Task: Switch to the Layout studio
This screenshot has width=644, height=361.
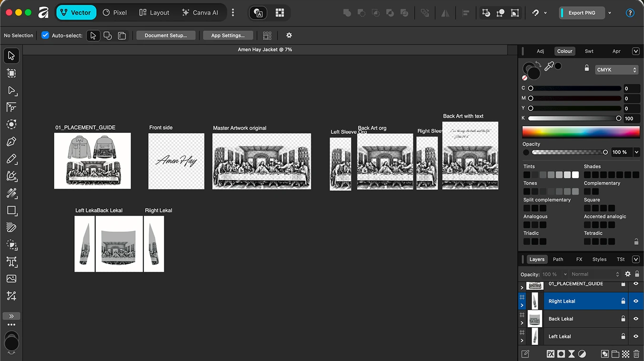Action: pos(154,13)
